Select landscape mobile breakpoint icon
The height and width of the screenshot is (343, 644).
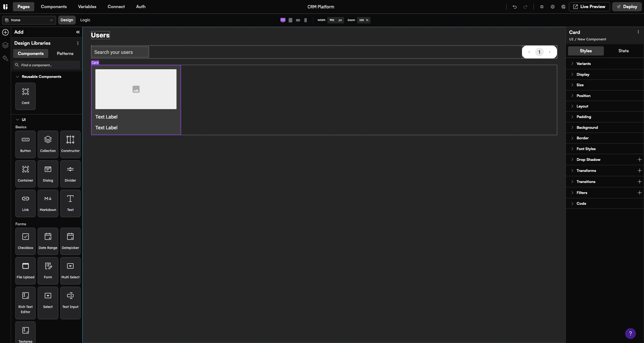298,20
